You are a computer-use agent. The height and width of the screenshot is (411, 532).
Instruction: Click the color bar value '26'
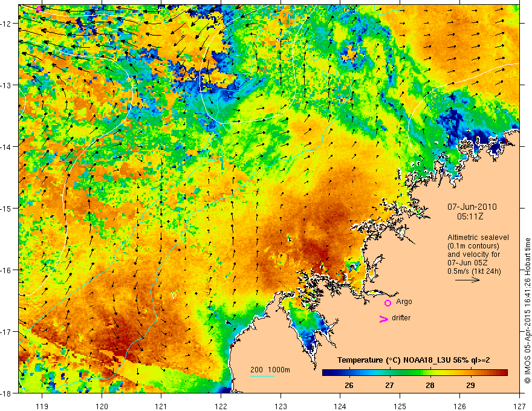click(349, 385)
